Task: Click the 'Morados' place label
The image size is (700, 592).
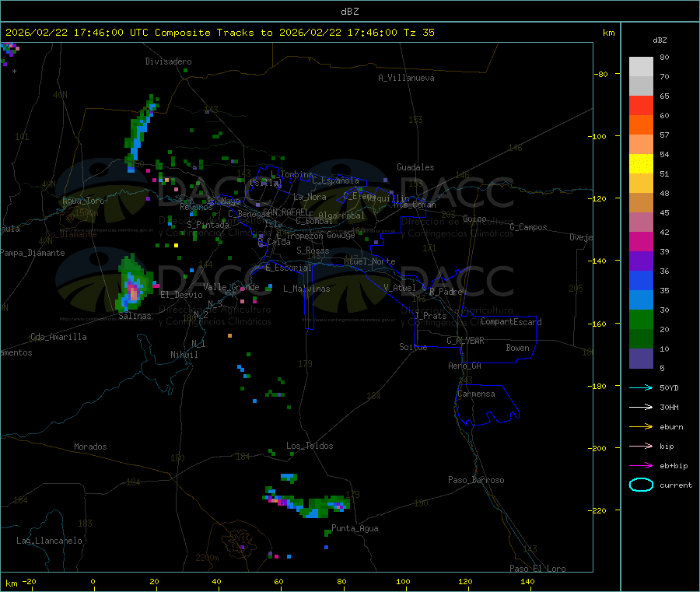Action: 90,447
